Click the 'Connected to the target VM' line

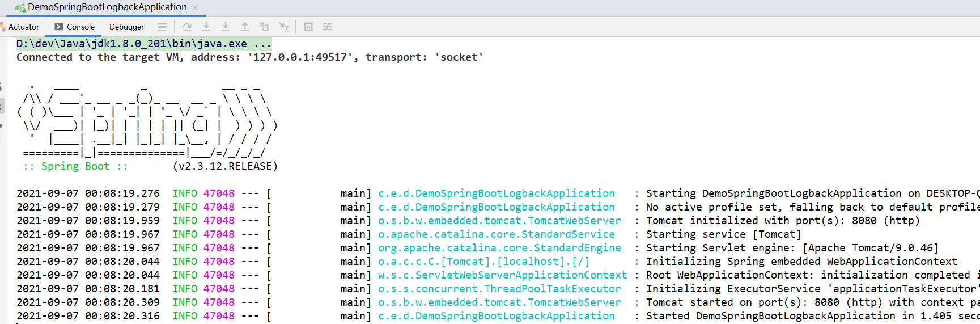point(249,57)
